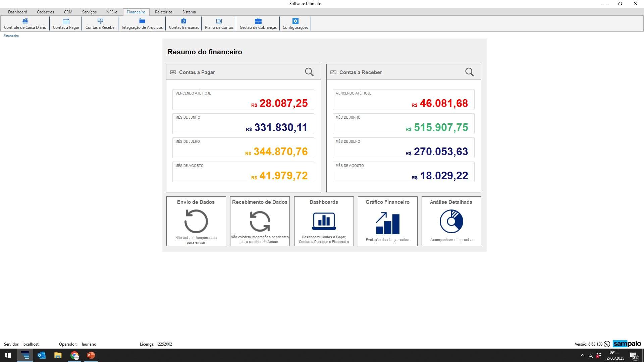Screen dimensions: 644x362
Task: Open Controle de Caixa Diário toolbar icon
Action: click(x=25, y=21)
